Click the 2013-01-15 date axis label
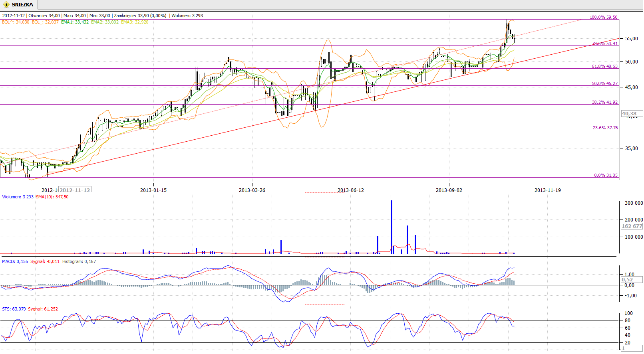The height and width of the screenshot is (354, 644). coord(153,190)
